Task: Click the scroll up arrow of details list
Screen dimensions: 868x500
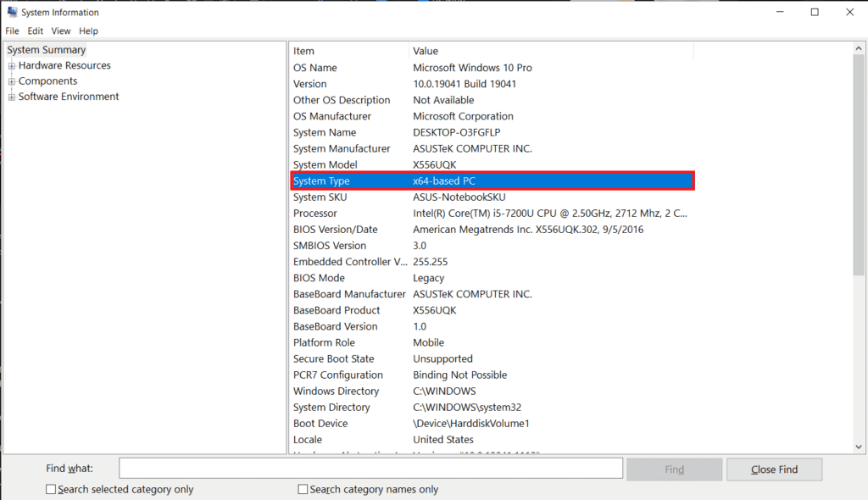Action: (x=859, y=49)
